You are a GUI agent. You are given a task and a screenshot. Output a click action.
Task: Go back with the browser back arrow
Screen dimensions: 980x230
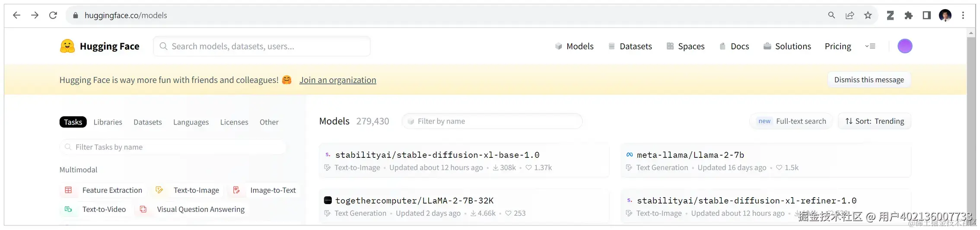[17, 16]
